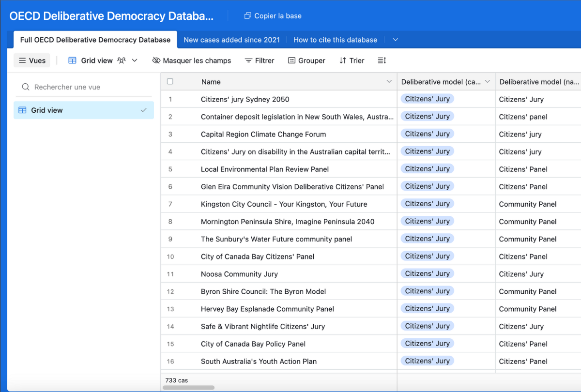This screenshot has height=392, width=581.
Task: Click Community Panel cell in Hervey Bay row
Action: (538, 308)
